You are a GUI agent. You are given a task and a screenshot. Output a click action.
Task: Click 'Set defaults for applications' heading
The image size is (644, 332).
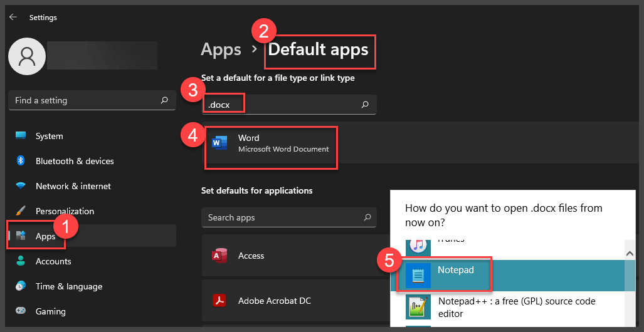(x=256, y=191)
